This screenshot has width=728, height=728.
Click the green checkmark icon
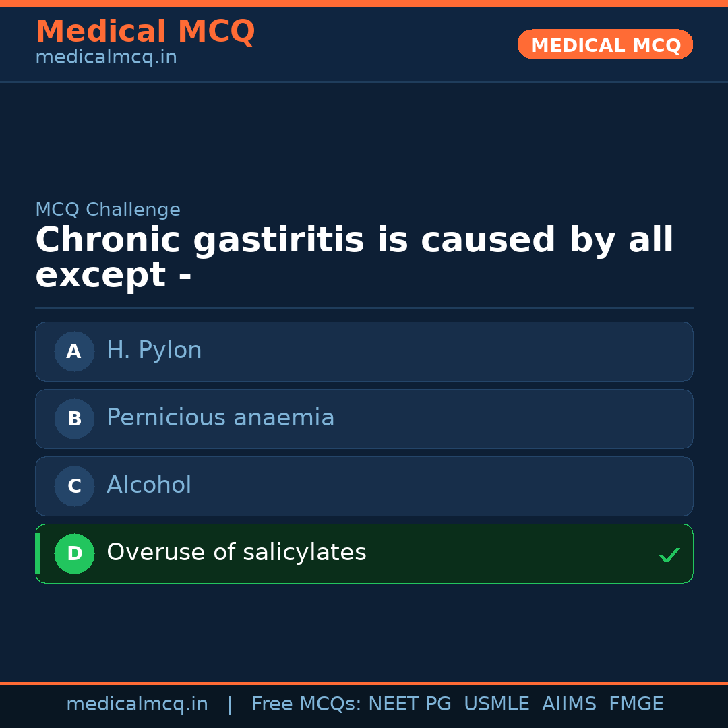[x=669, y=555]
